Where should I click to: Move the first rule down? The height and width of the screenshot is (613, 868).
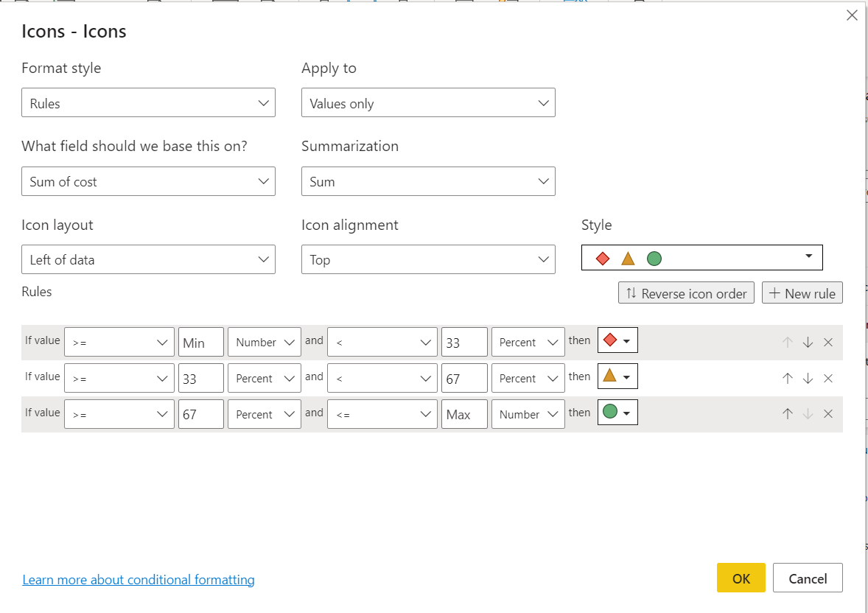tap(808, 342)
